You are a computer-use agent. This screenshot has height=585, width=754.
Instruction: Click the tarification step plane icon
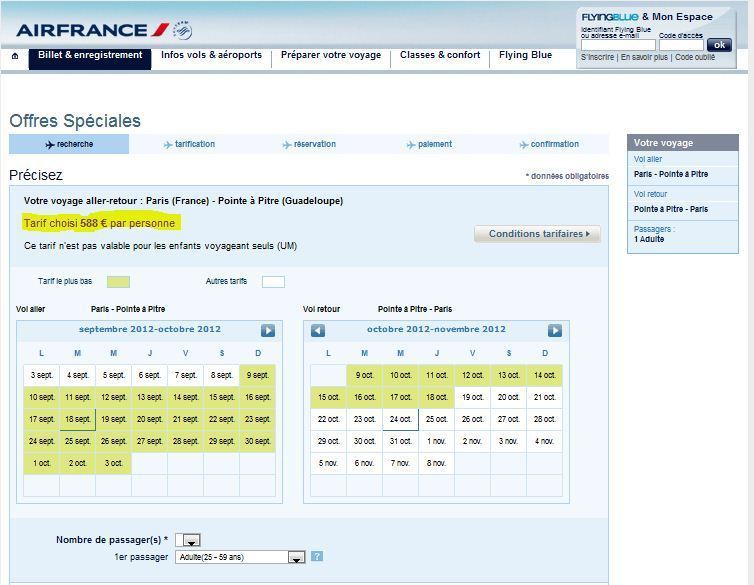[167, 145]
